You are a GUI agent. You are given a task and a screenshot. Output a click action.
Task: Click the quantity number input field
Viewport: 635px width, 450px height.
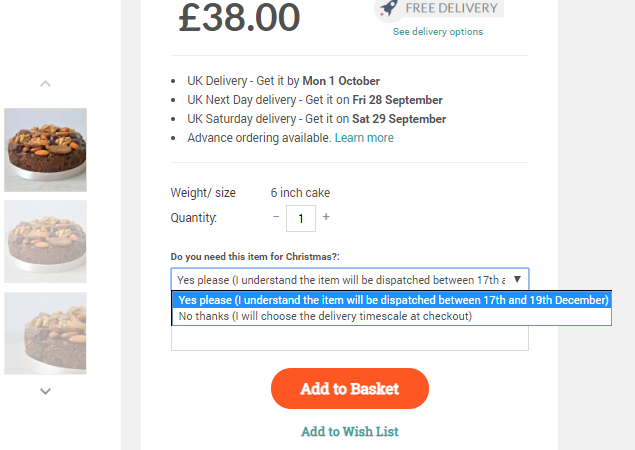[x=301, y=218]
